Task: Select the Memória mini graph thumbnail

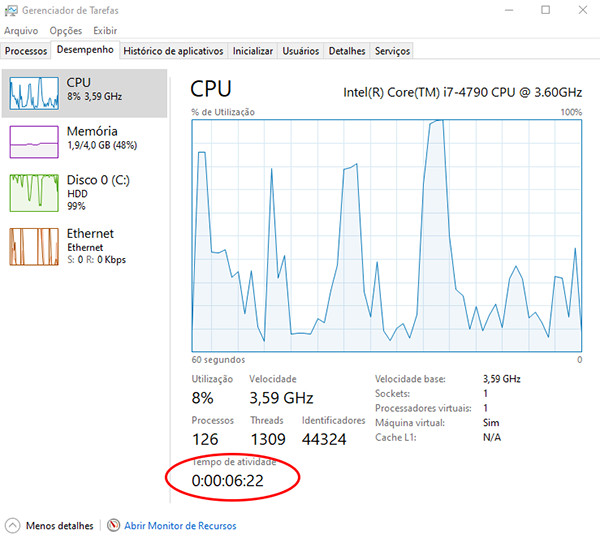Action: (34, 142)
